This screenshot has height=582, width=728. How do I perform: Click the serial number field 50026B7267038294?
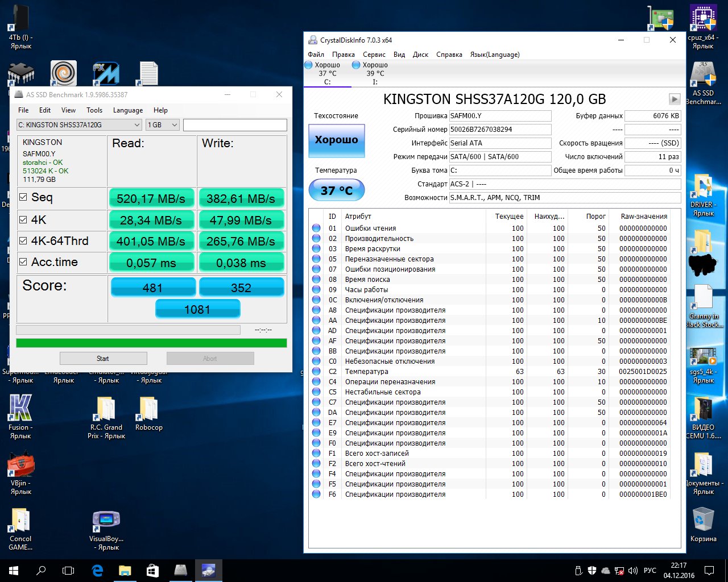click(x=500, y=130)
